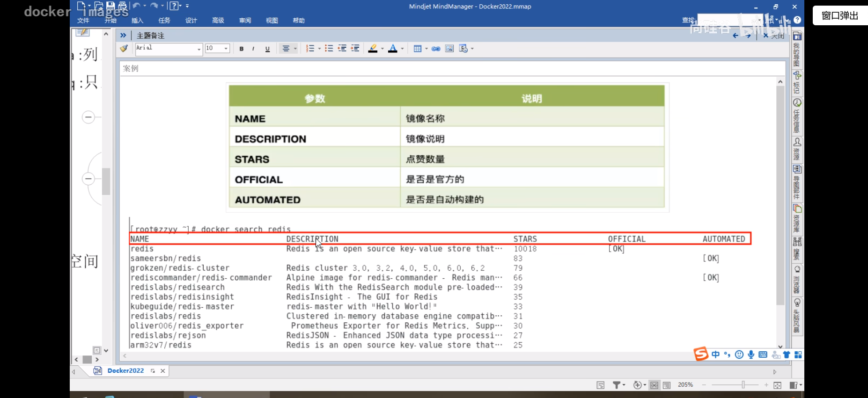
Task: Open the 任务 ribbon tab
Action: (x=164, y=21)
